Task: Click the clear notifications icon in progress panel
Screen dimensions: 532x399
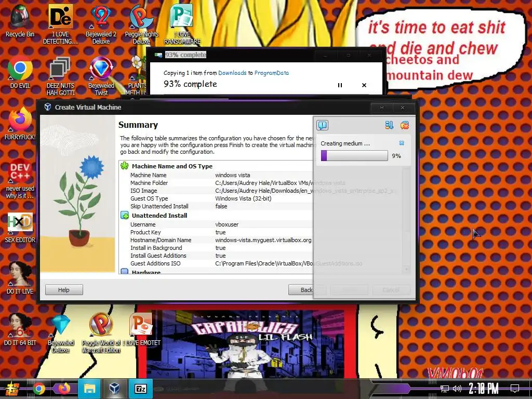Action: [x=404, y=125]
